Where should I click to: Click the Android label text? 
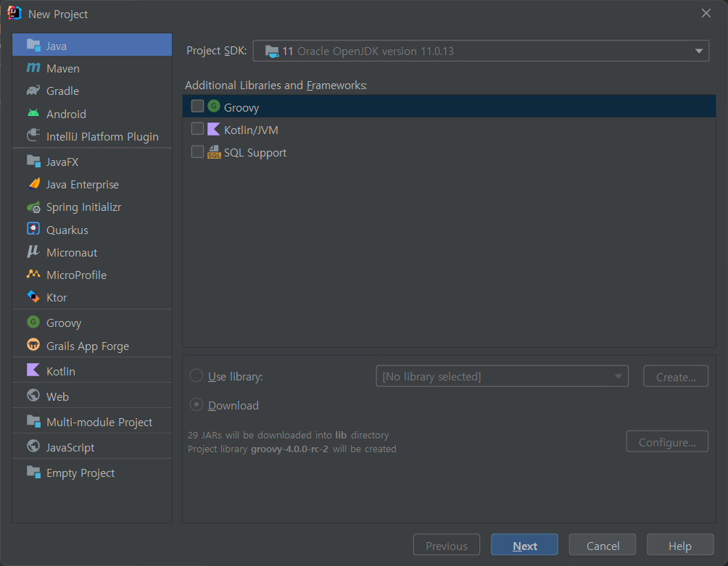[x=66, y=114]
